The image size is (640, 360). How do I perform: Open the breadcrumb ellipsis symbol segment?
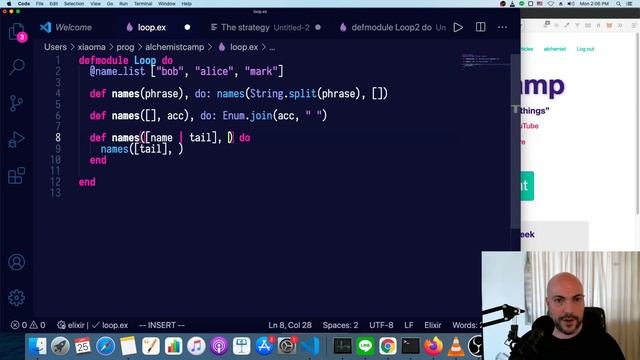click(272, 47)
